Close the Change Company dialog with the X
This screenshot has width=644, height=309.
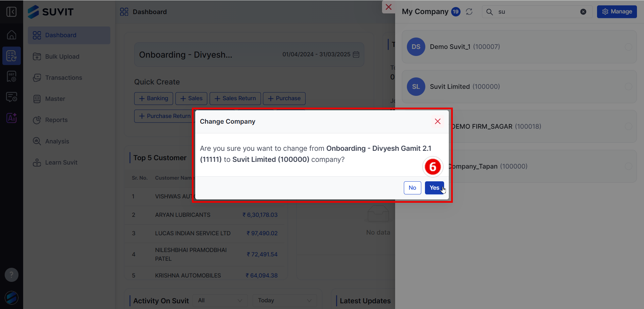(x=438, y=121)
